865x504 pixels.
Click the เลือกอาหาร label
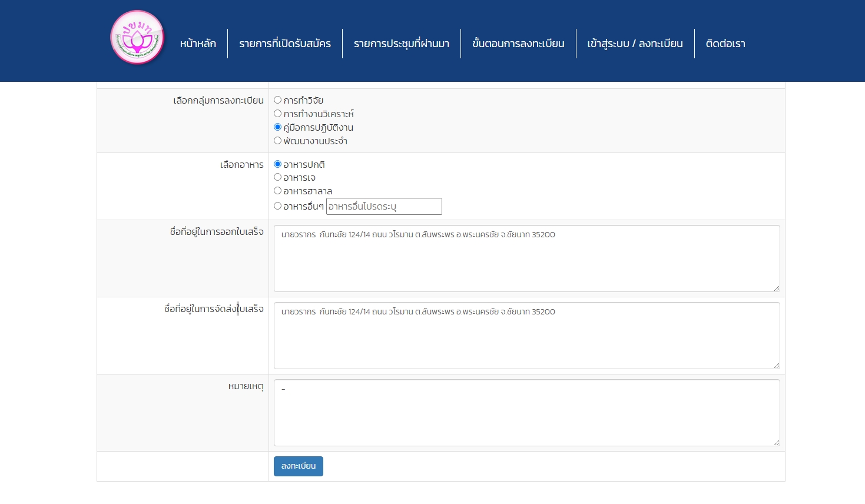(x=242, y=165)
